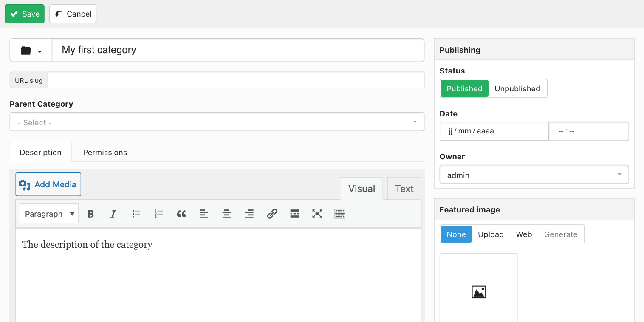This screenshot has width=644, height=322.
Task: Insert or edit a link
Action: [272, 214]
